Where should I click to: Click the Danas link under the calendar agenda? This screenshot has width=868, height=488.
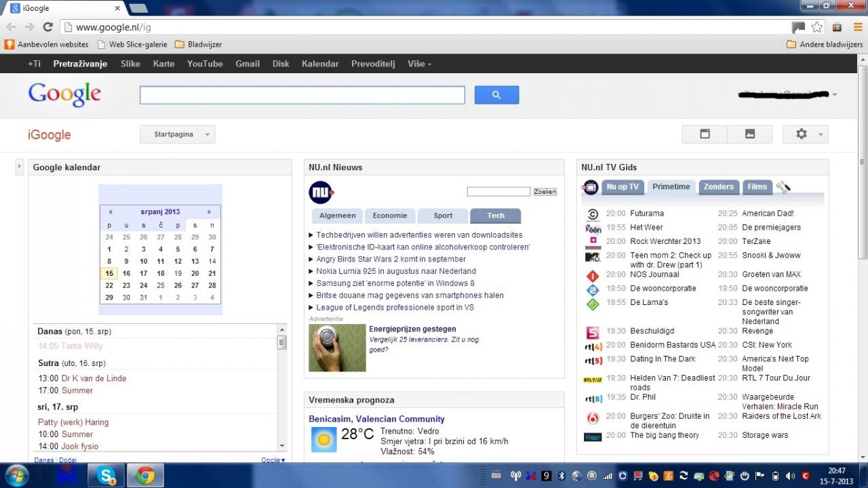pyautogui.click(x=43, y=460)
